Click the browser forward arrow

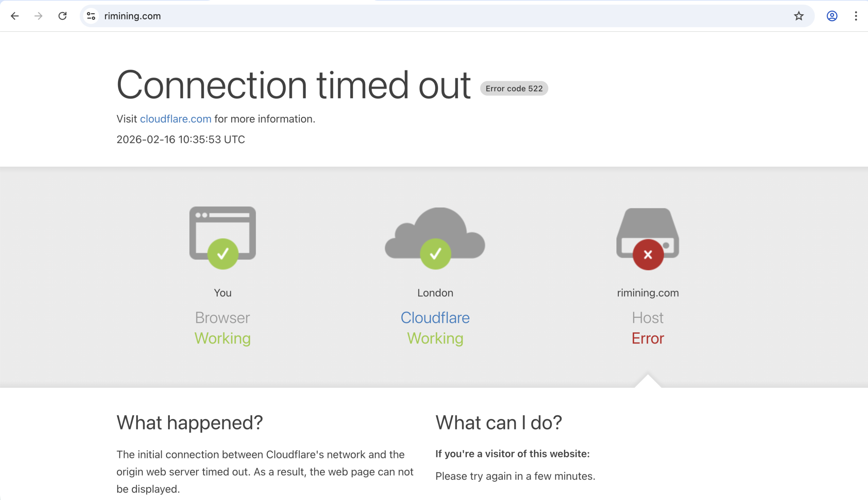pos(39,16)
